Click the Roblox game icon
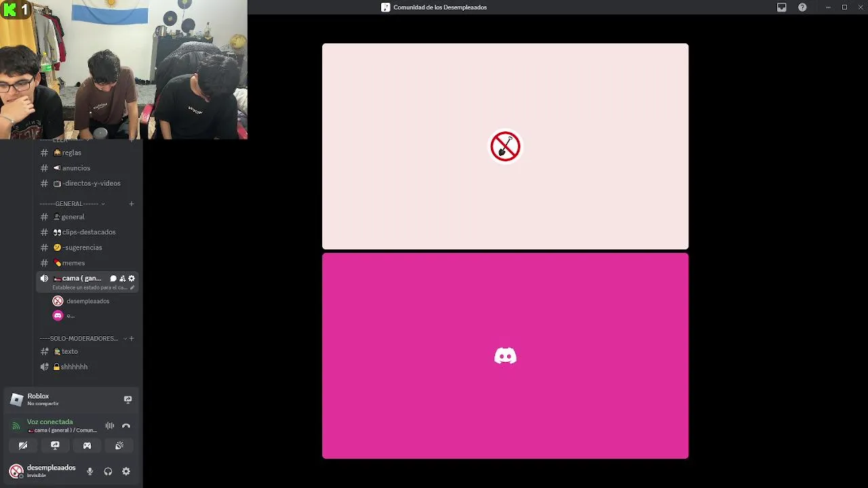Screen dimensions: 868x488 point(17,399)
